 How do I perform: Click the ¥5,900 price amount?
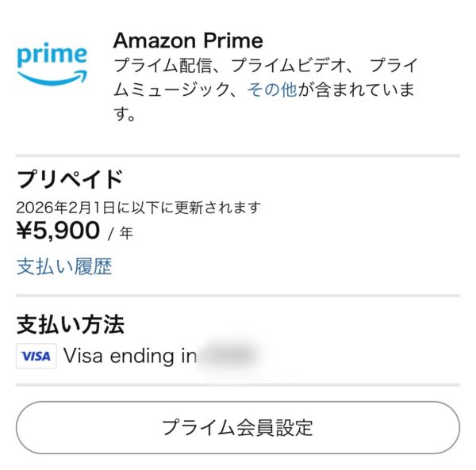[x=59, y=231]
